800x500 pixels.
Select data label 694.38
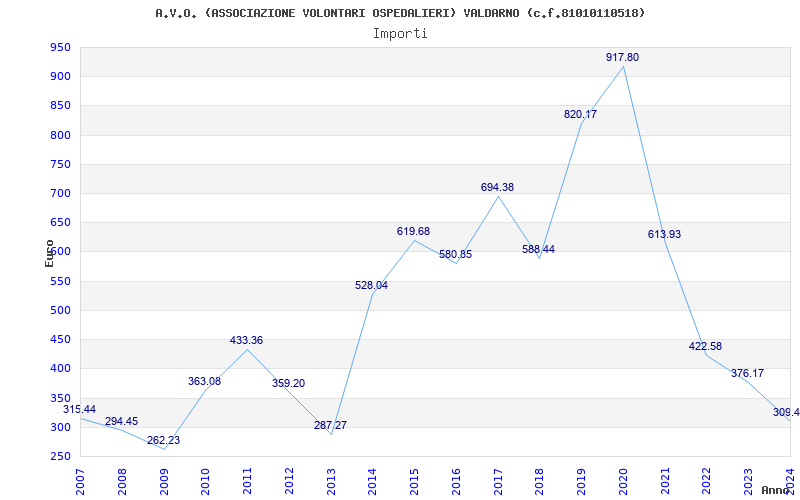(x=497, y=187)
